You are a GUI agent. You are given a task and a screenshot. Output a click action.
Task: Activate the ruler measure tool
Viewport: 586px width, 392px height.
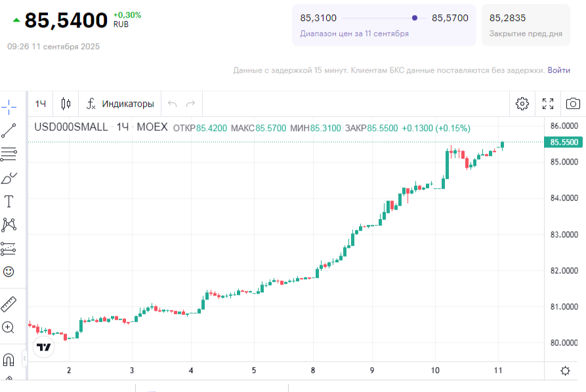pyautogui.click(x=9, y=304)
